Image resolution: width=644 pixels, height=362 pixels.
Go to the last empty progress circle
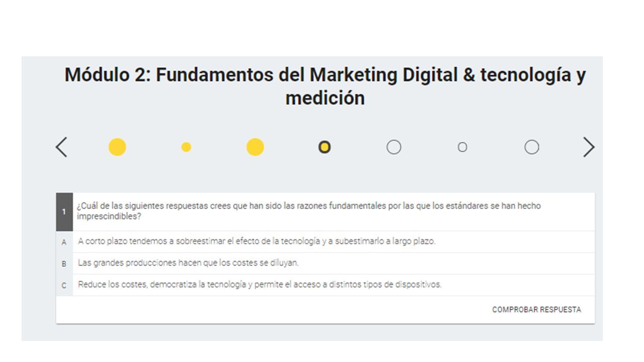pos(532,147)
